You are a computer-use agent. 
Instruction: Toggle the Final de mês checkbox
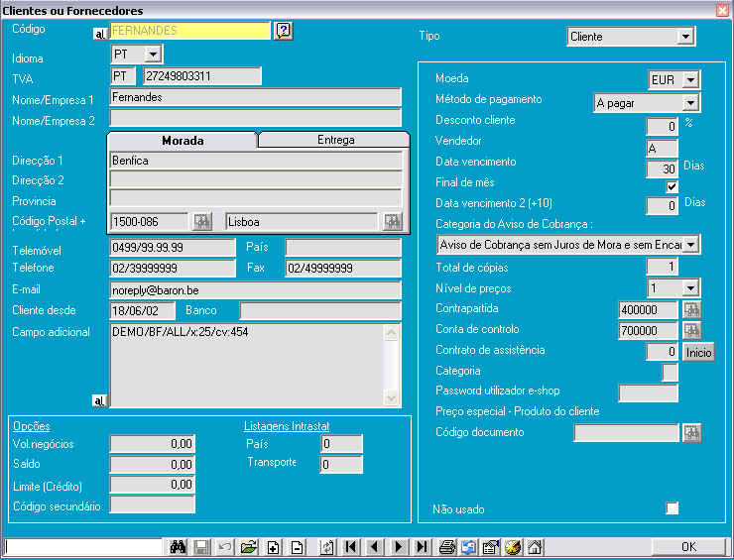click(672, 185)
